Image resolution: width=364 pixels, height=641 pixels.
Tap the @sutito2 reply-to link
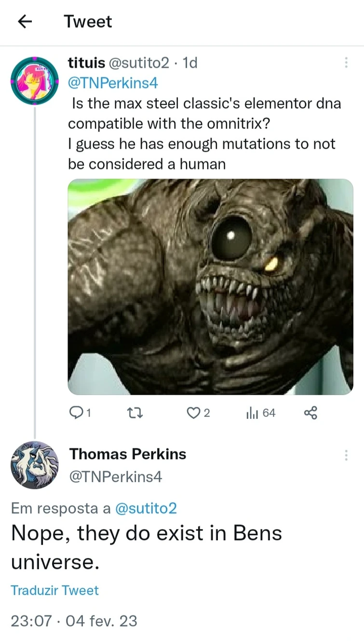click(146, 508)
